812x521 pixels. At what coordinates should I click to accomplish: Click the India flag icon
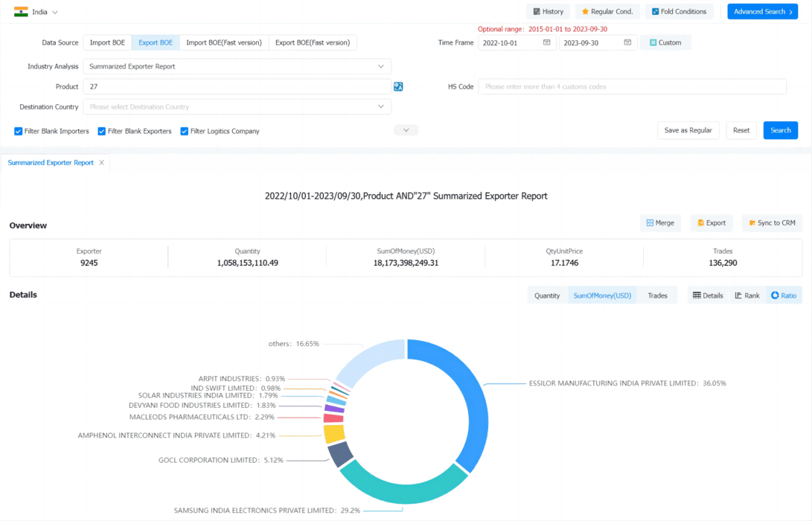pos(21,12)
